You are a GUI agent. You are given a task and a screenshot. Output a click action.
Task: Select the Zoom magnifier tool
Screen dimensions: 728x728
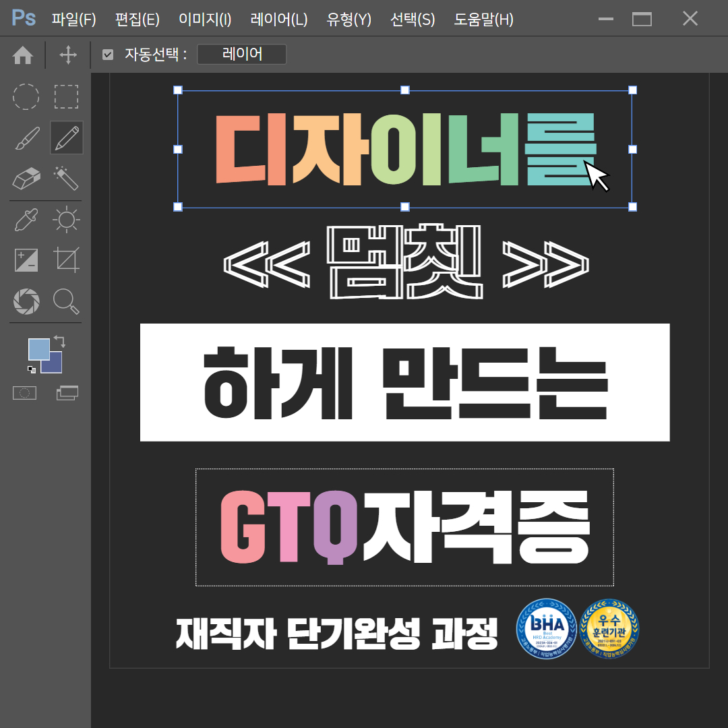(x=66, y=301)
